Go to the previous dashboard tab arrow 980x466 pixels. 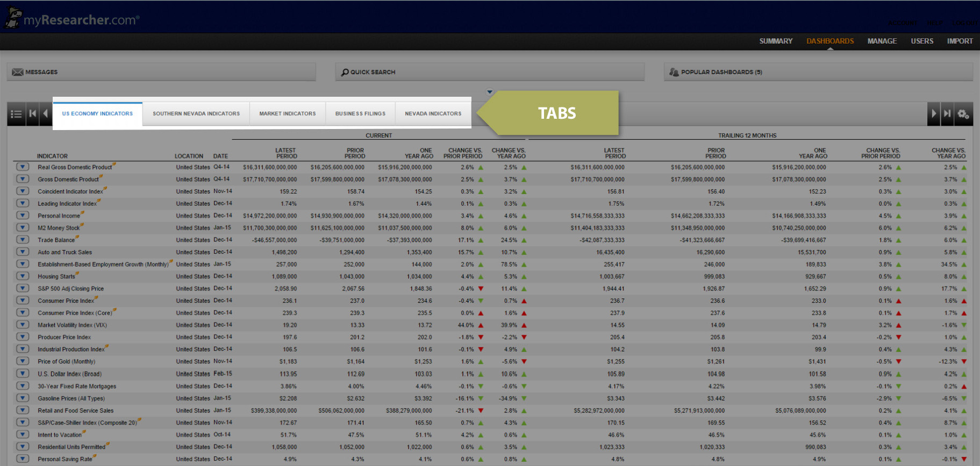tap(45, 114)
